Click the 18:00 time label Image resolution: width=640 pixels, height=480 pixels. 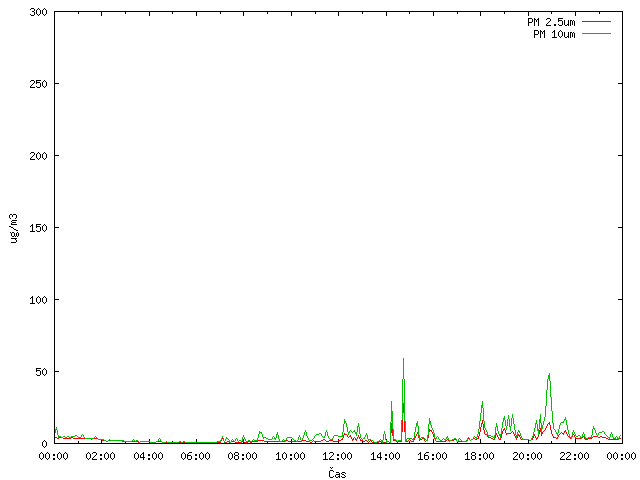click(479, 456)
